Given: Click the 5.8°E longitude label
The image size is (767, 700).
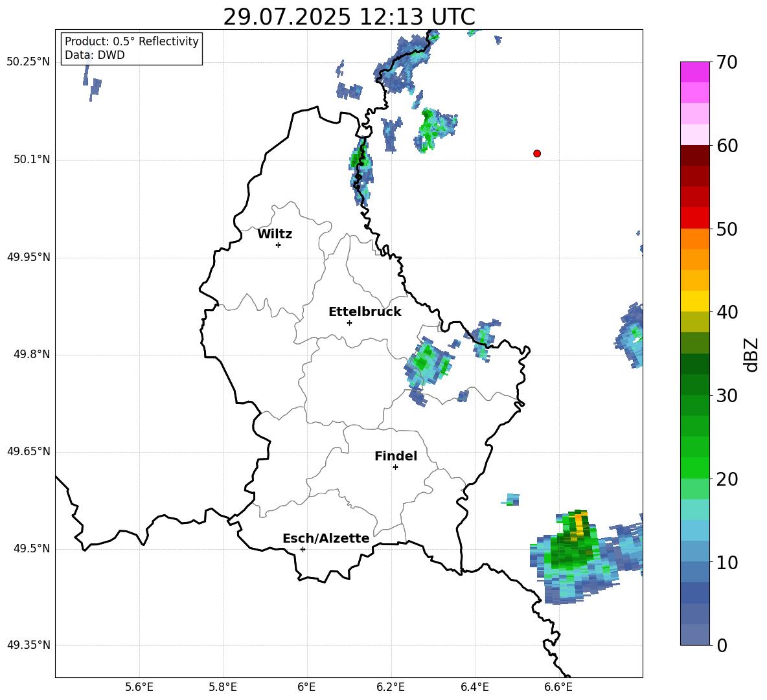Looking at the screenshot, I should pos(223,688).
